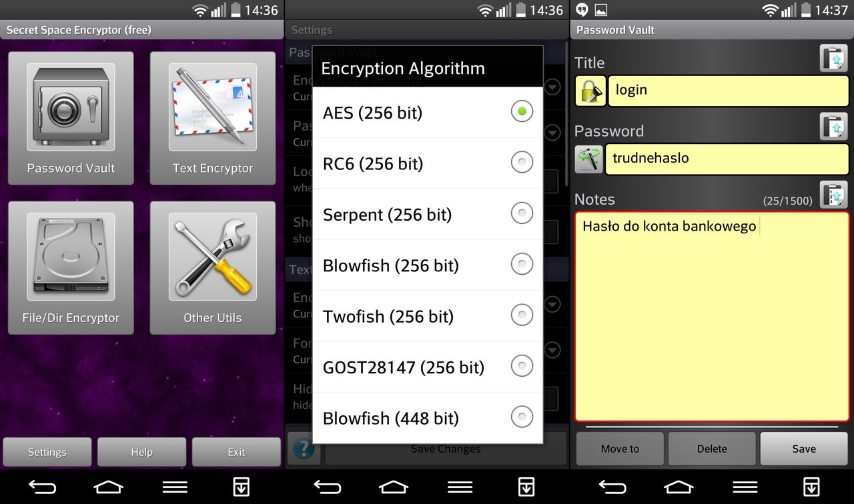Open the Other Utils tools icon

[213, 257]
